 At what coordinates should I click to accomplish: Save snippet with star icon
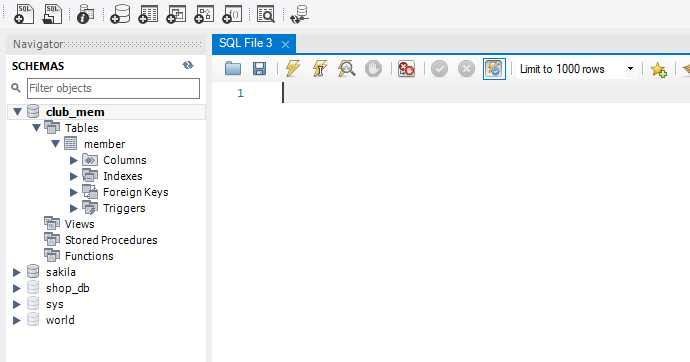658,69
